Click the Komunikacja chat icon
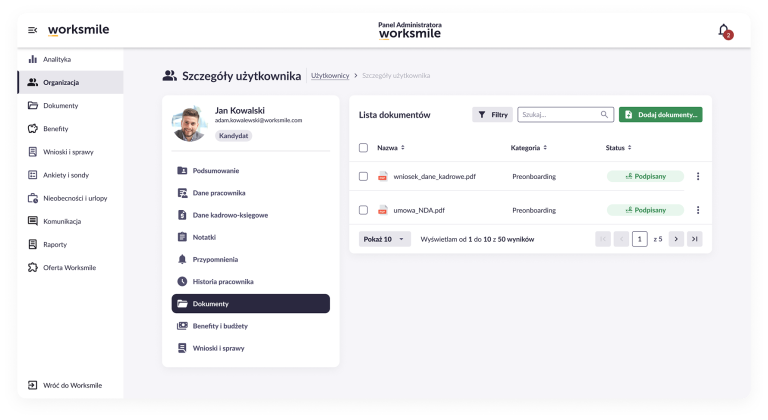The width and height of the screenshot is (768, 420). click(33, 221)
